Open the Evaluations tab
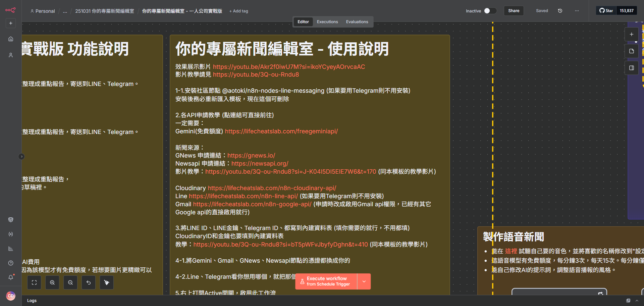 pyautogui.click(x=357, y=21)
